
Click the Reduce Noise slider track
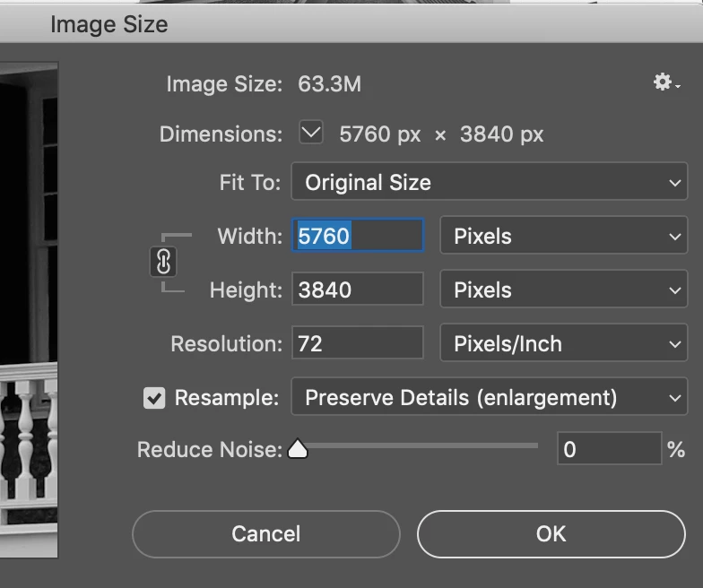(x=421, y=445)
